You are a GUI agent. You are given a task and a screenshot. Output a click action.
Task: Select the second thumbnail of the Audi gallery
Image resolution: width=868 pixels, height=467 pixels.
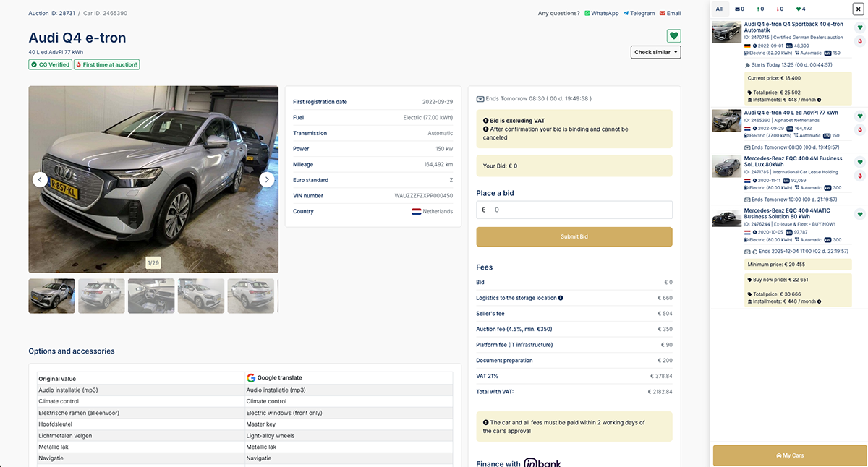(101, 296)
